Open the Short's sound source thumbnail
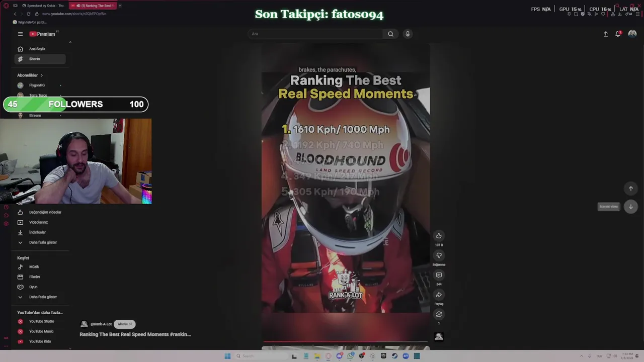 pyautogui.click(x=439, y=337)
